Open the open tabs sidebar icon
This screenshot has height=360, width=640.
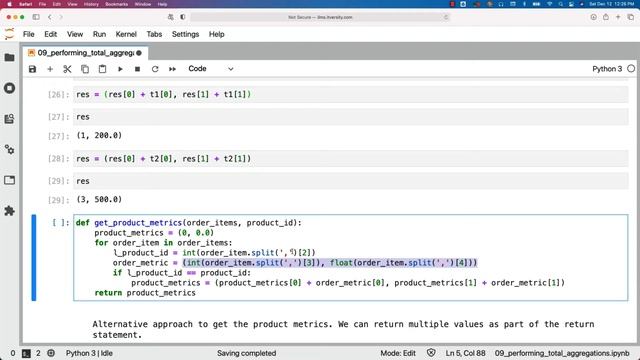pos(9,180)
